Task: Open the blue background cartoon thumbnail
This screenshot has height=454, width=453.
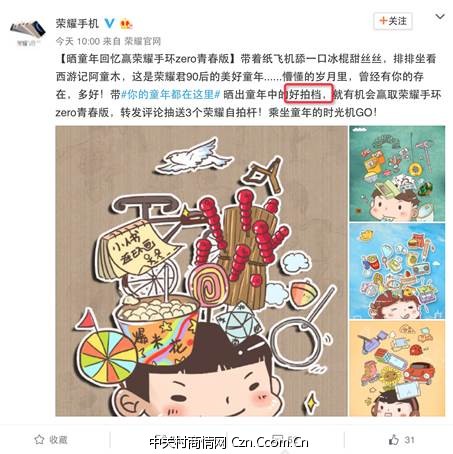Action: tap(397, 271)
